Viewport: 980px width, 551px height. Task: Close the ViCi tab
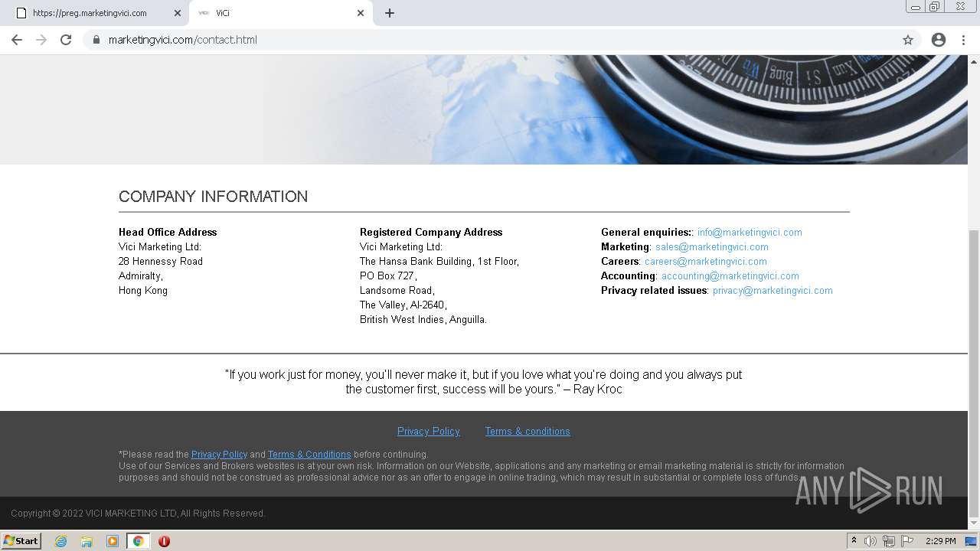pos(361,13)
